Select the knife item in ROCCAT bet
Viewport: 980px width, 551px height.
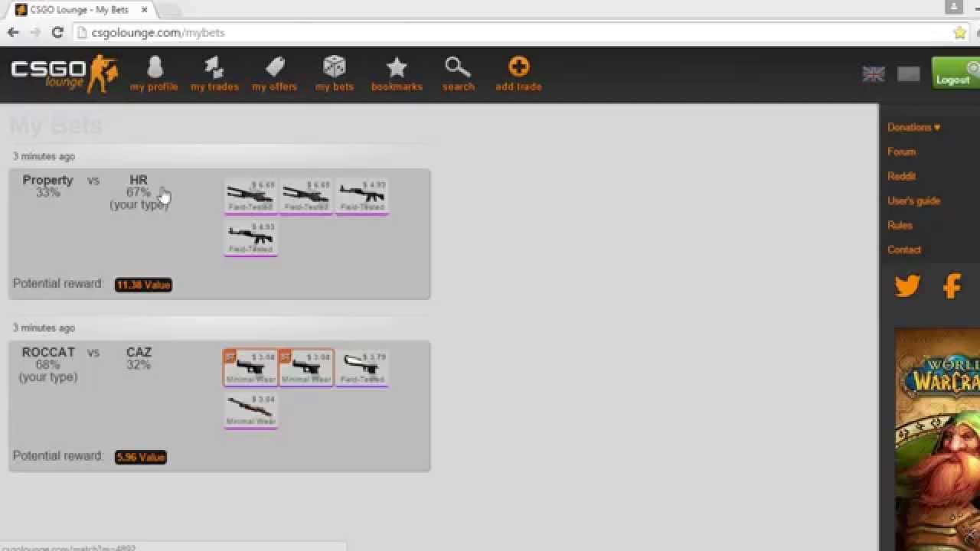[x=362, y=369]
